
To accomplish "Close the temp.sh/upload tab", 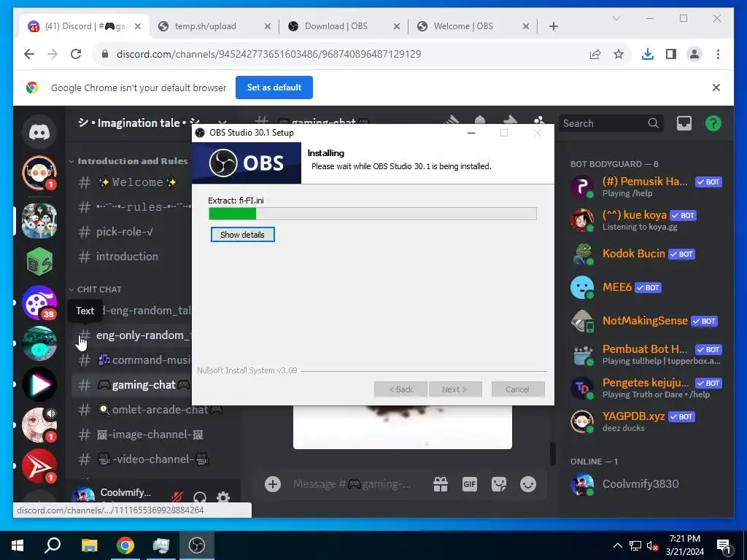I will pyautogui.click(x=268, y=26).
